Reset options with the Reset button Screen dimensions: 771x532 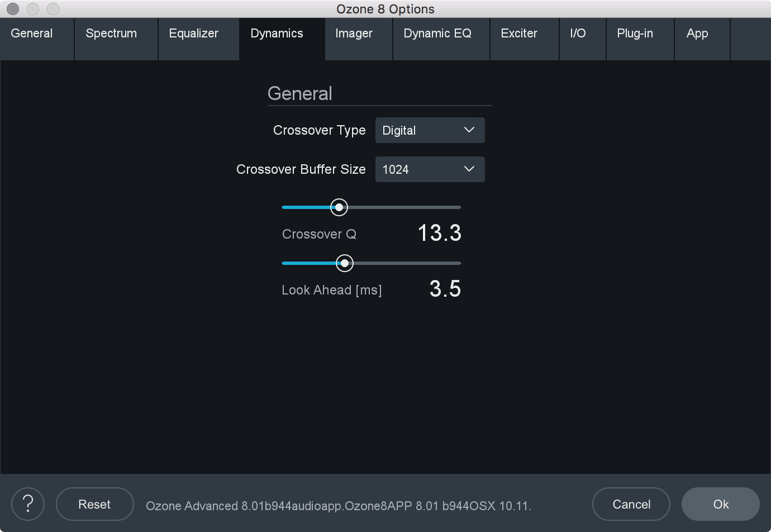point(95,504)
